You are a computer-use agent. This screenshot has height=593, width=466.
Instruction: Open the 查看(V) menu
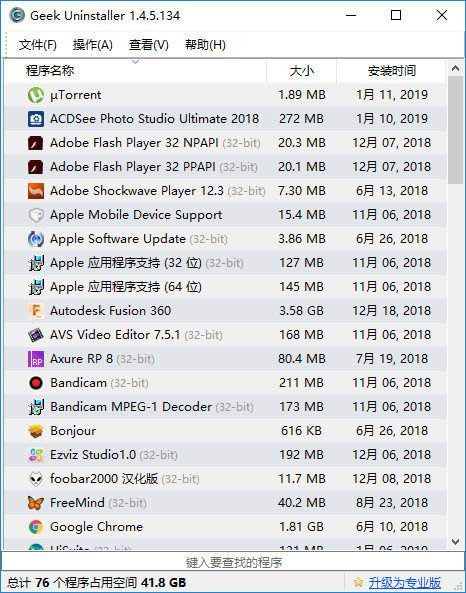click(149, 45)
